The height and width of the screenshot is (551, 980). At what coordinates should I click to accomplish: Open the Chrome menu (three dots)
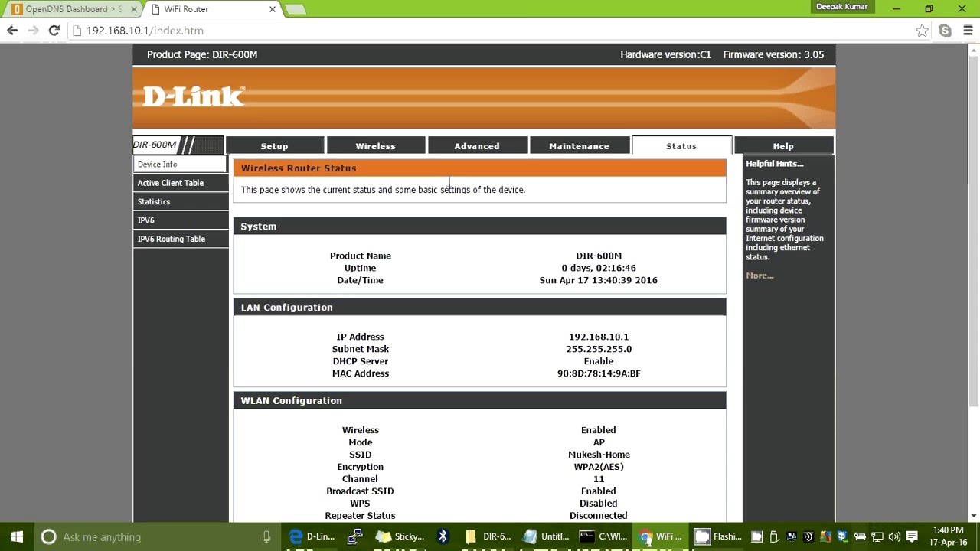click(x=967, y=31)
